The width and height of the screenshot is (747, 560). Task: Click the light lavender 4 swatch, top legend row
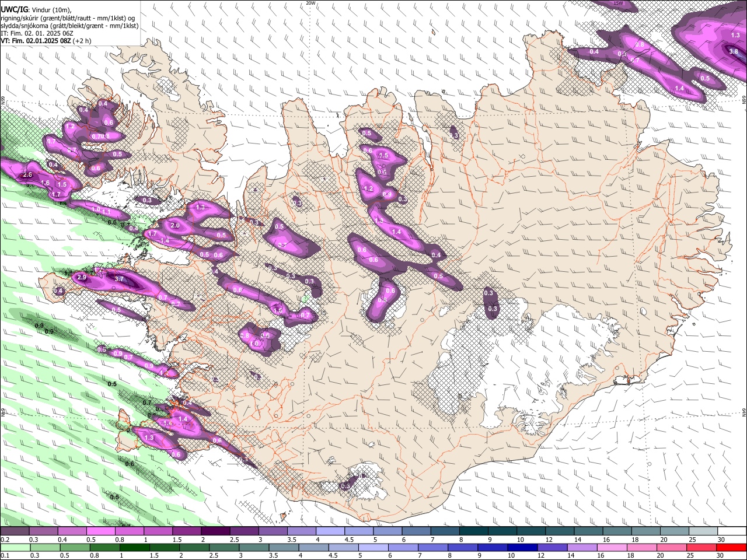pos(330,531)
